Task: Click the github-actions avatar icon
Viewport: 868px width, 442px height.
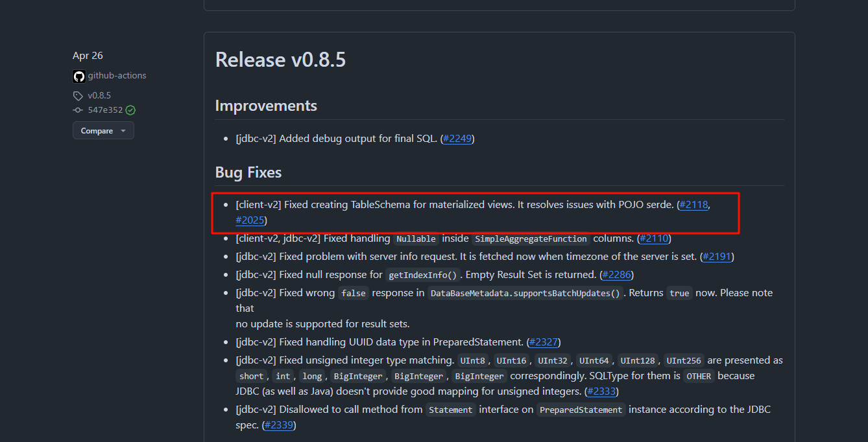Action: [78, 76]
